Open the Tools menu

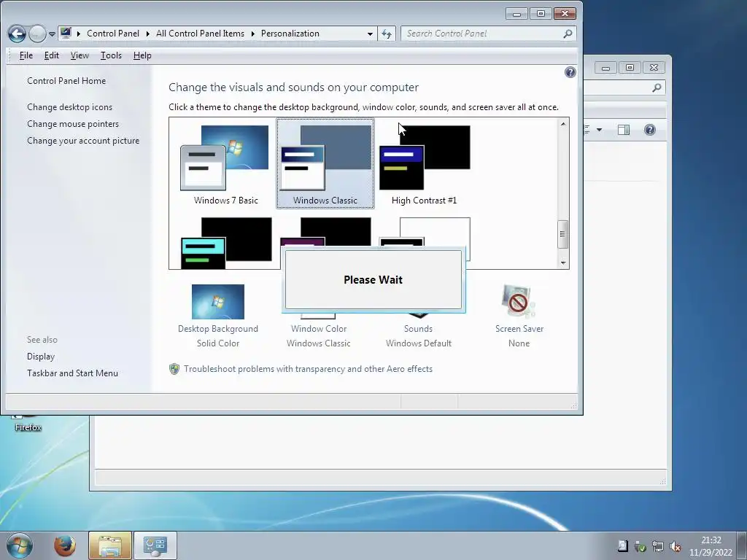(x=111, y=55)
